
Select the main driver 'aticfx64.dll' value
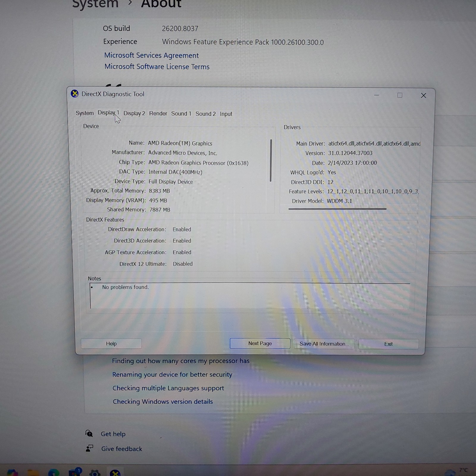tap(374, 144)
